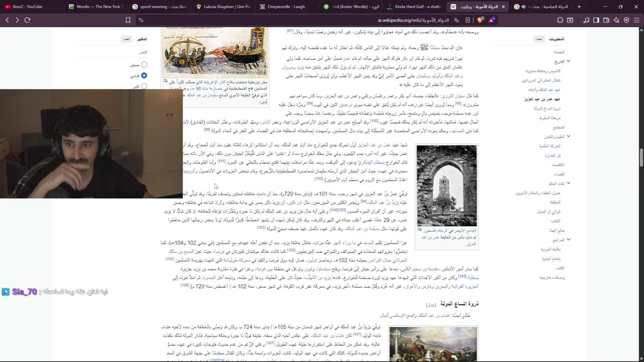Open reader mode icon in address bar
The width and height of the screenshot is (644, 362).
(468, 20)
